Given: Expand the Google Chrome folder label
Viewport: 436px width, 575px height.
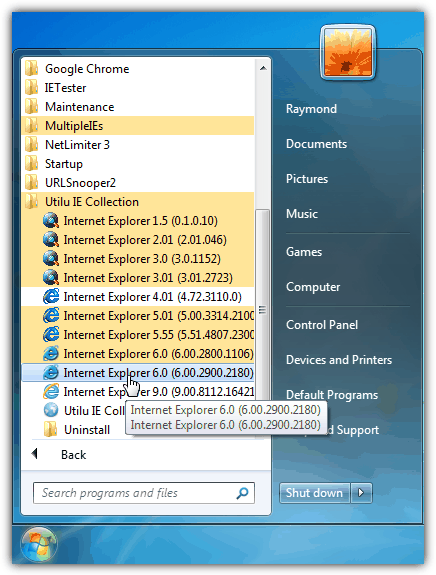Looking at the screenshot, I should pos(87,69).
